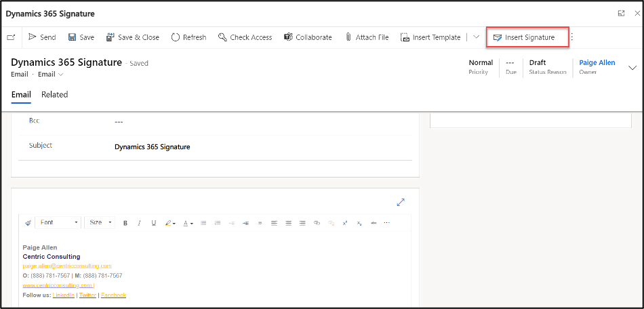
Task: Expand the header details chevron
Action: 632,68
